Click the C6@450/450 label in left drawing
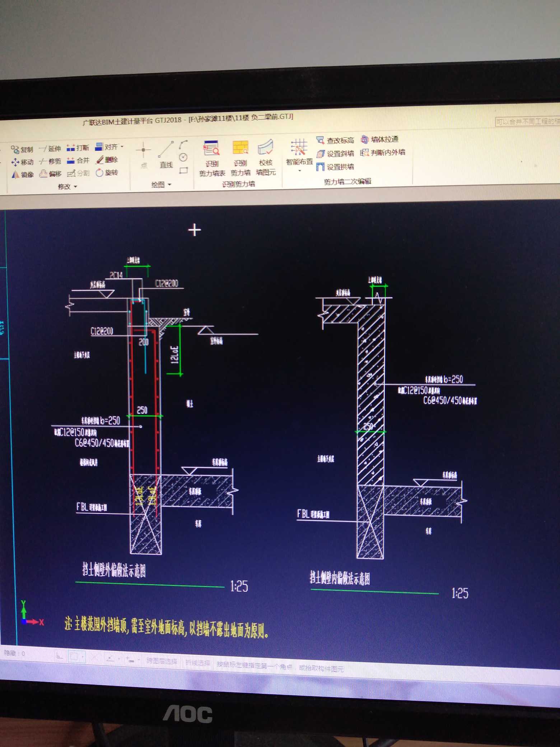The height and width of the screenshot is (747, 560). pos(94,442)
